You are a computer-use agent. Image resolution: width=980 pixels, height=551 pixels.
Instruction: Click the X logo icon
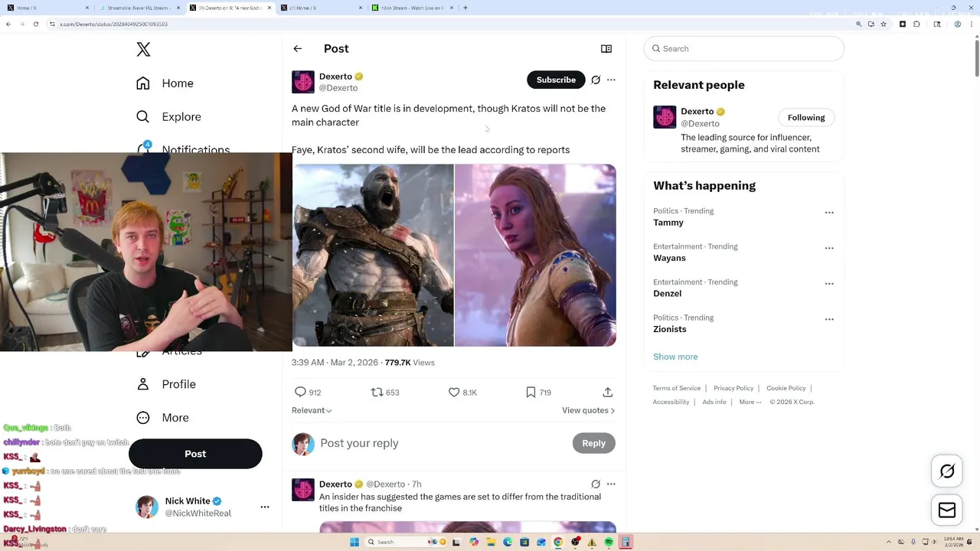tap(143, 50)
